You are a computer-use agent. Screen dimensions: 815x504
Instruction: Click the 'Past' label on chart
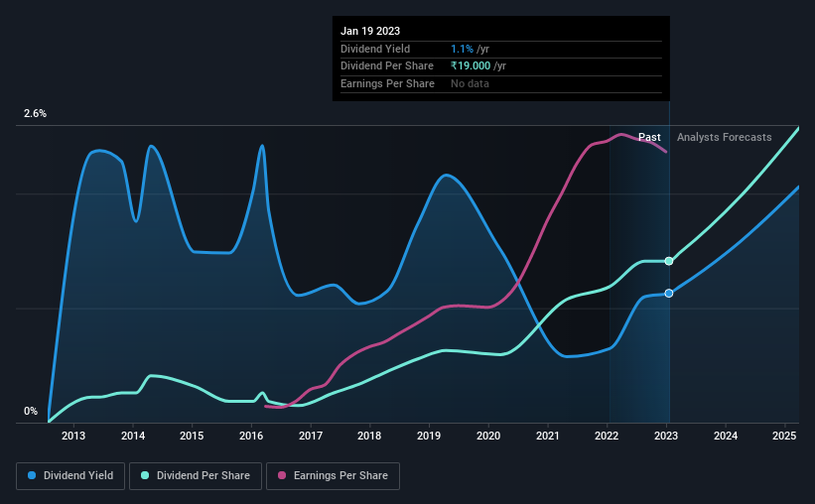[649, 137]
